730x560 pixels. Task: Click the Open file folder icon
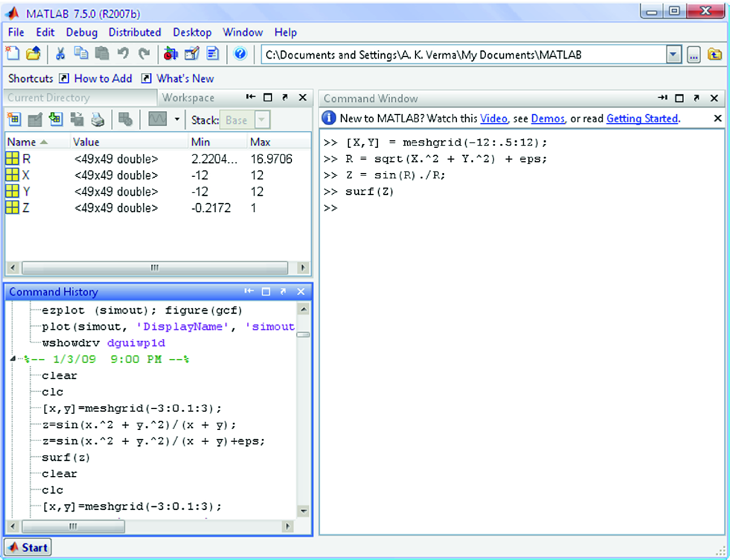tap(33, 53)
